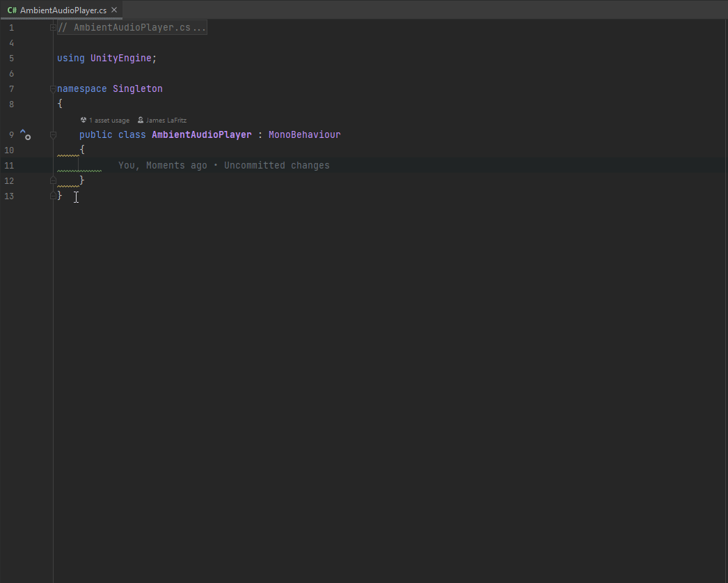The width and height of the screenshot is (728, 583).
Task: Click the Unity asset usage icon
Action: [x=84, y=120]
